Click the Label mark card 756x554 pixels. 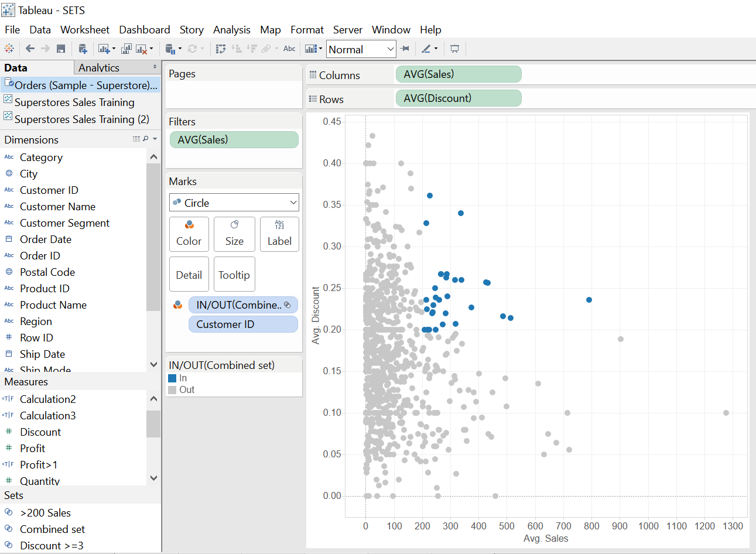(x=279, y=234)
